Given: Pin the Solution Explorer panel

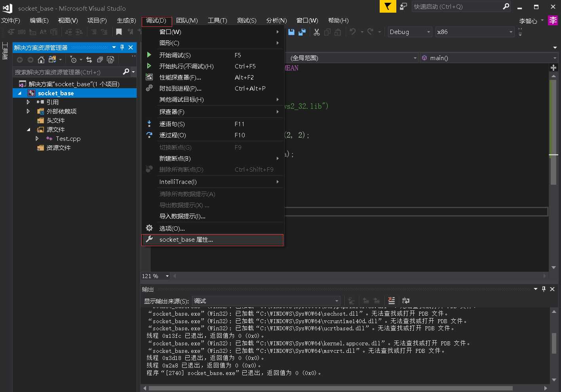Looking at the screenshot, I should (x=122, y=47).
